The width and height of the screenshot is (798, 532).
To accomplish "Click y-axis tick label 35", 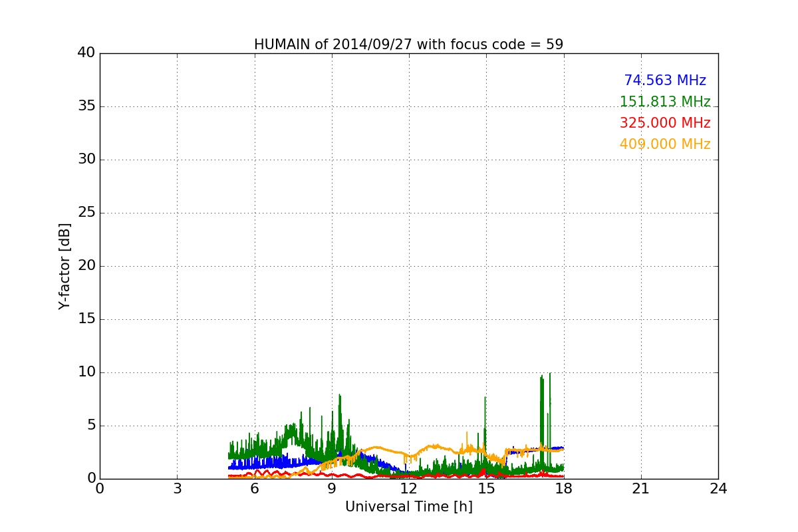I will (86, 106).
